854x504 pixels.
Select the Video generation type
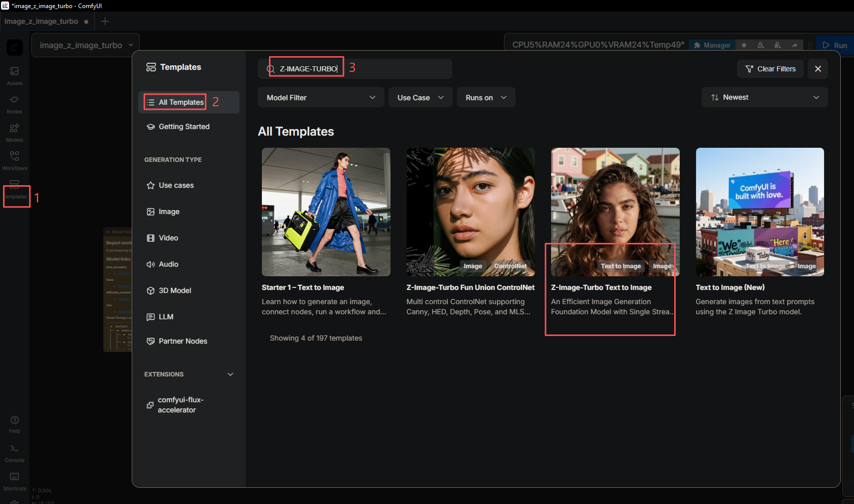[189, 238]
